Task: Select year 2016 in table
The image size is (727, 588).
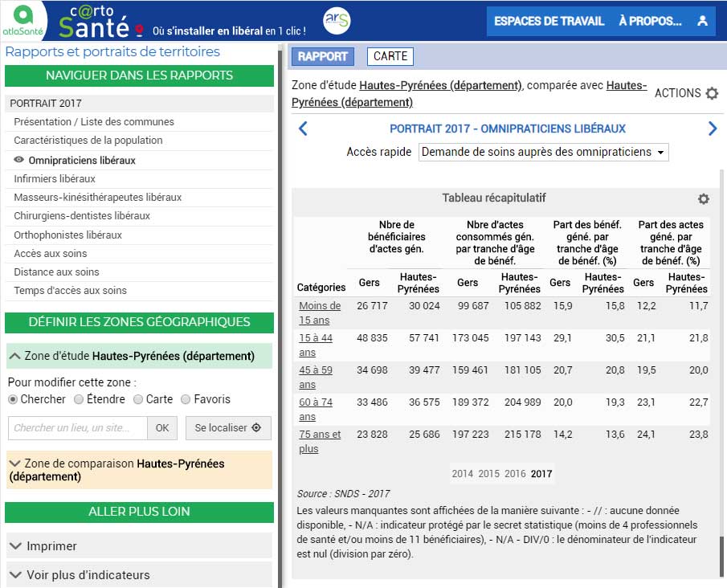Action: [x=515, y=474]
